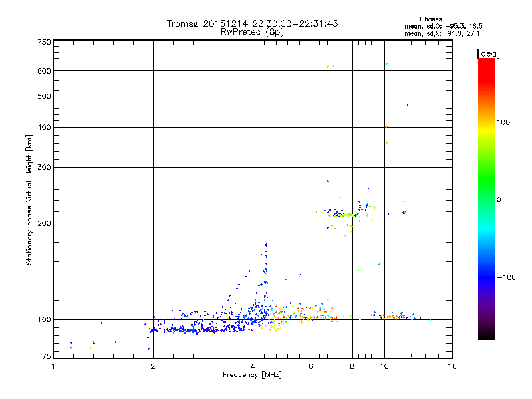Click the colorbar tick label '-100'

[x=507, y=277]
